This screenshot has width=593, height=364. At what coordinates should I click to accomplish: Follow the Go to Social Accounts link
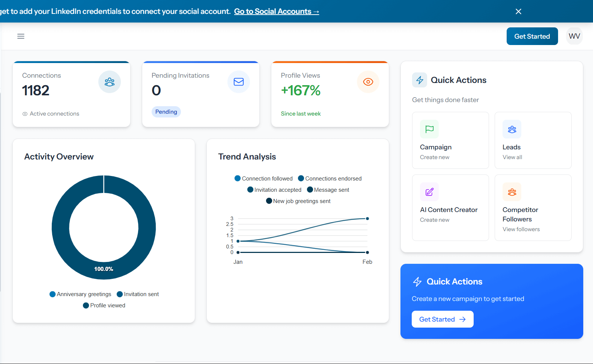(276, 12)
